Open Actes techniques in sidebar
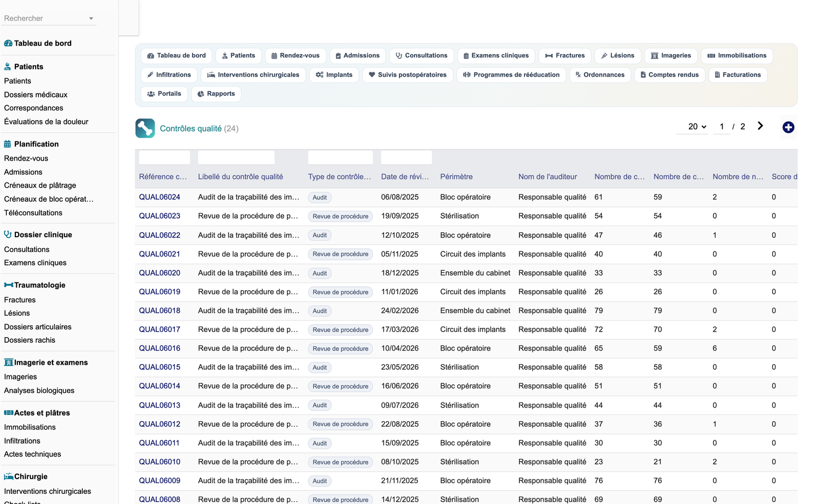The height and width of the screenshot is (504, 815). pos(32,454)
